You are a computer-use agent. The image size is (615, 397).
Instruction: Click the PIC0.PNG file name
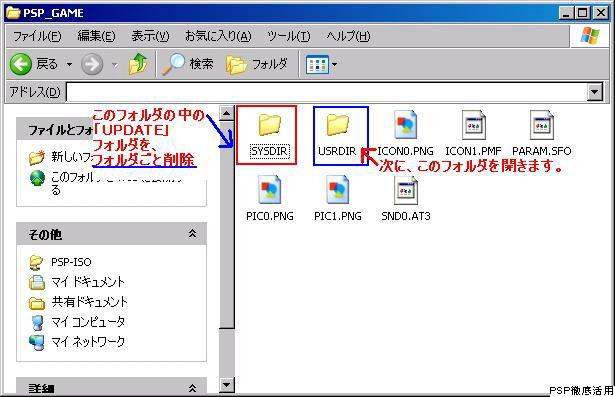coord(270,216)
